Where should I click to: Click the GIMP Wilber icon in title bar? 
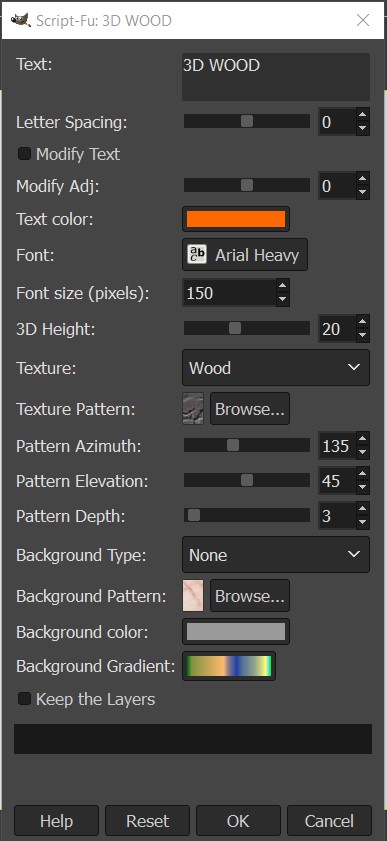[20, 20]
